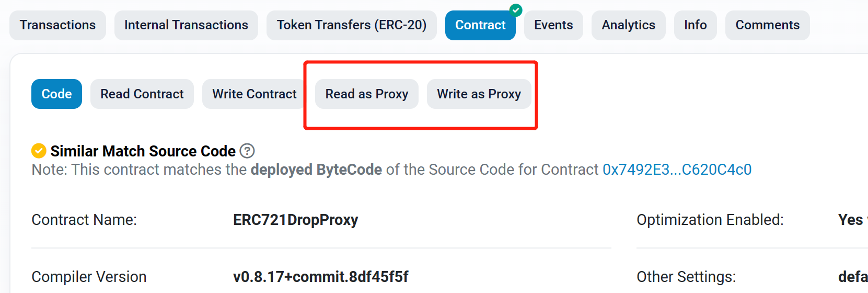Select the Token Transfers (ERC-20) tab
The width and height of the screenshot is (868, 293).
click(351, 25)
